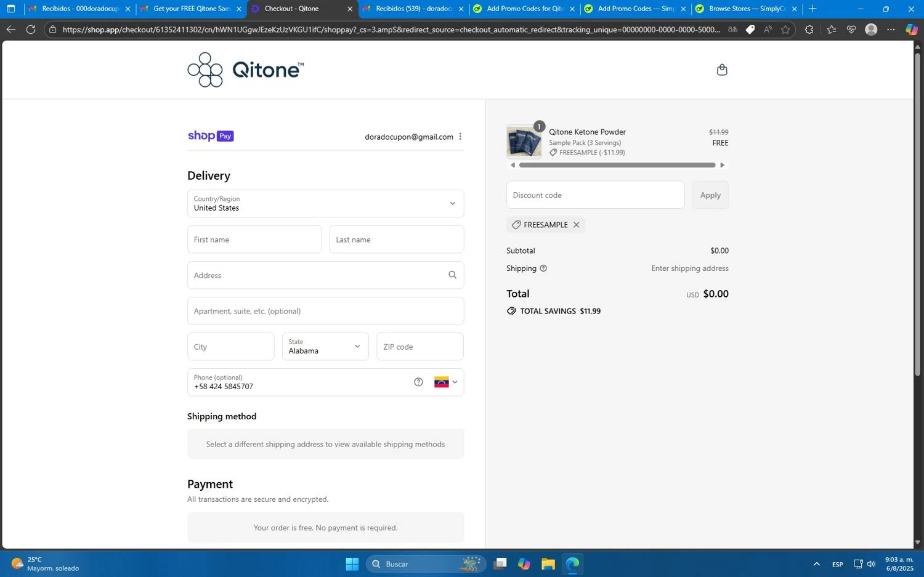Open the shopping coupon tag icon in address bar
924x577 pixels.
[x=750, y=30]
